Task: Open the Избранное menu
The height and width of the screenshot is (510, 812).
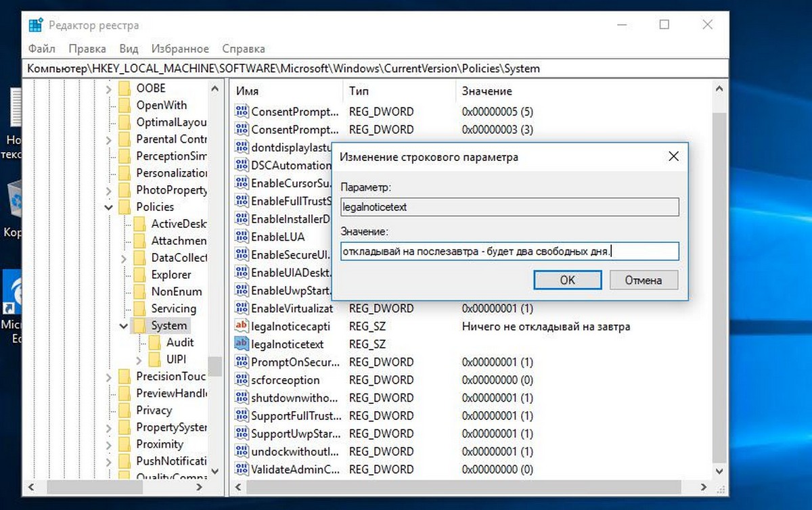Action: (180, 49)
